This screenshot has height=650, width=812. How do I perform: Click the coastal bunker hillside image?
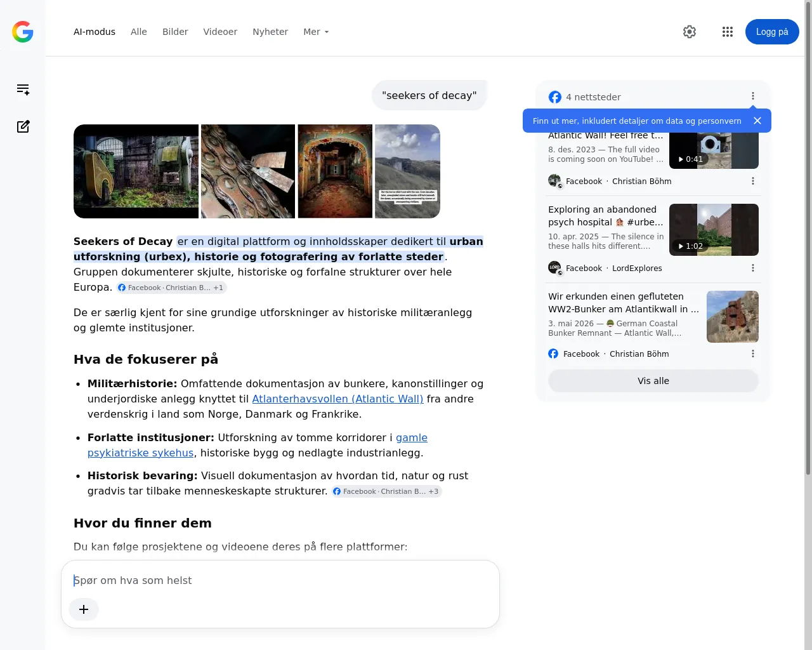click(407, 171)
